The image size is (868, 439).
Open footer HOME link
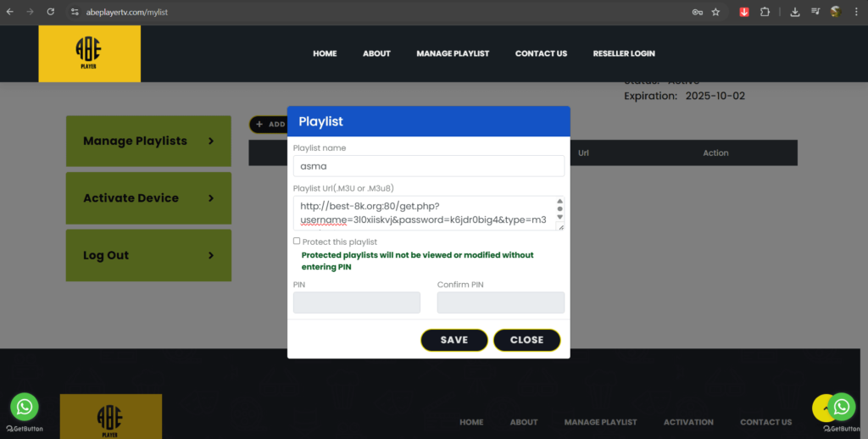coord(471,422)
